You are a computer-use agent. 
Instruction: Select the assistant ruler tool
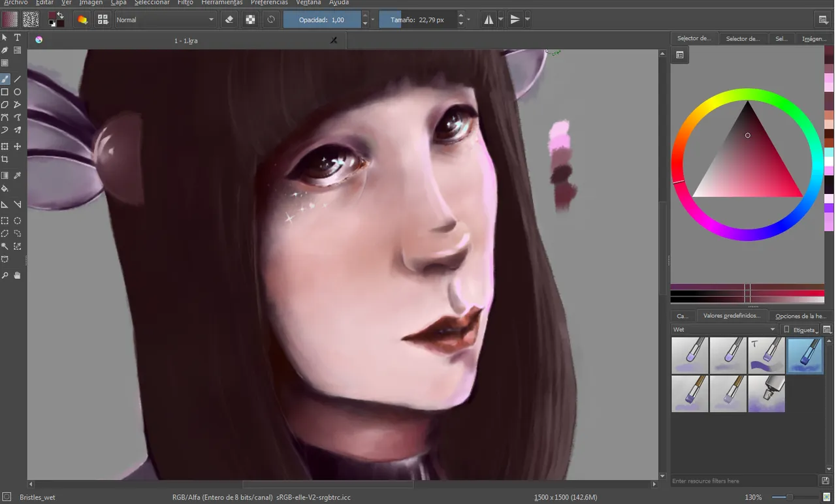[5, 204]
